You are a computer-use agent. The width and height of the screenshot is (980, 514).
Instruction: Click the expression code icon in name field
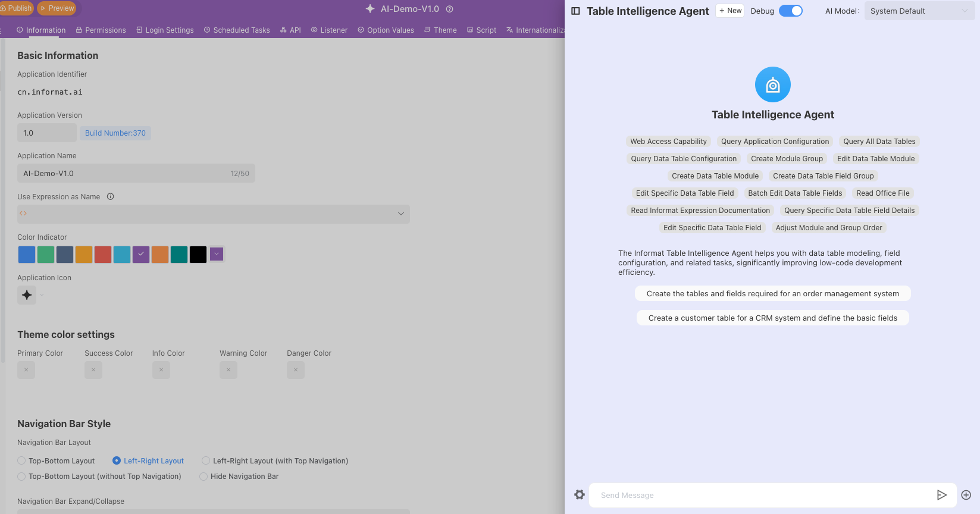click(x=23, y=213)
